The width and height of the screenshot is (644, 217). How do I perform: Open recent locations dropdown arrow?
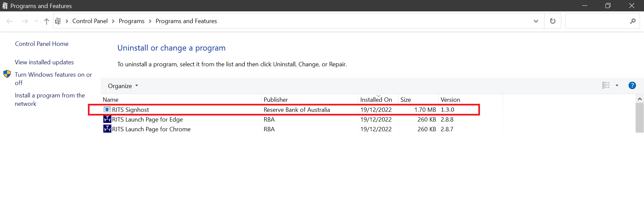[36, 21]
